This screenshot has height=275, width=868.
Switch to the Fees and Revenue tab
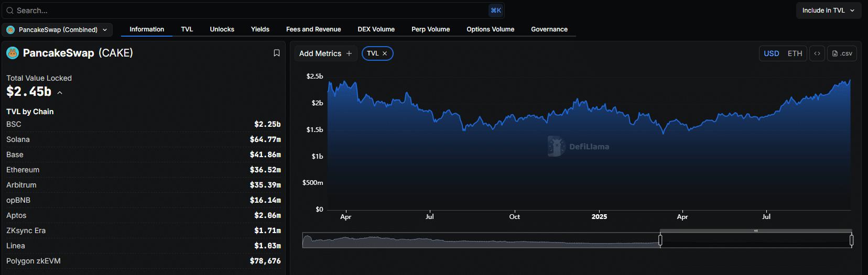pyautogui.click(x=313, y=29)
